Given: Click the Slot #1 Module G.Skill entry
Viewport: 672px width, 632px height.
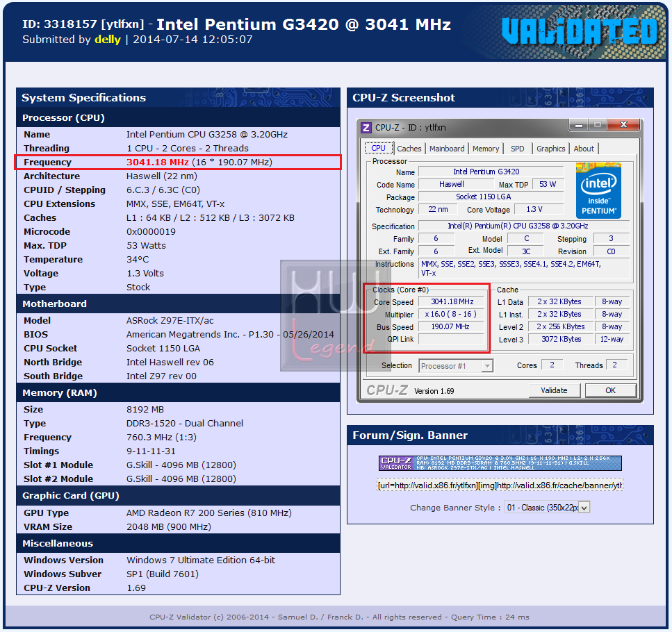Looking at the screenshot, I should click(x=181, y=465).
